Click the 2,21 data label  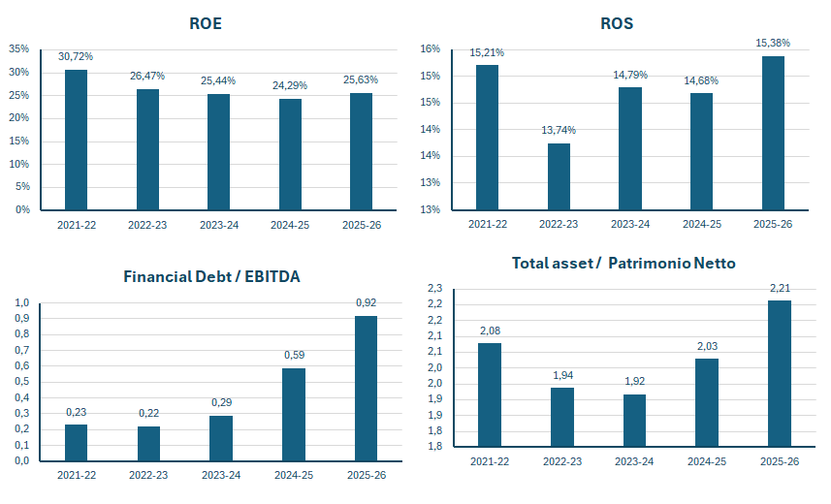point(780,288)
